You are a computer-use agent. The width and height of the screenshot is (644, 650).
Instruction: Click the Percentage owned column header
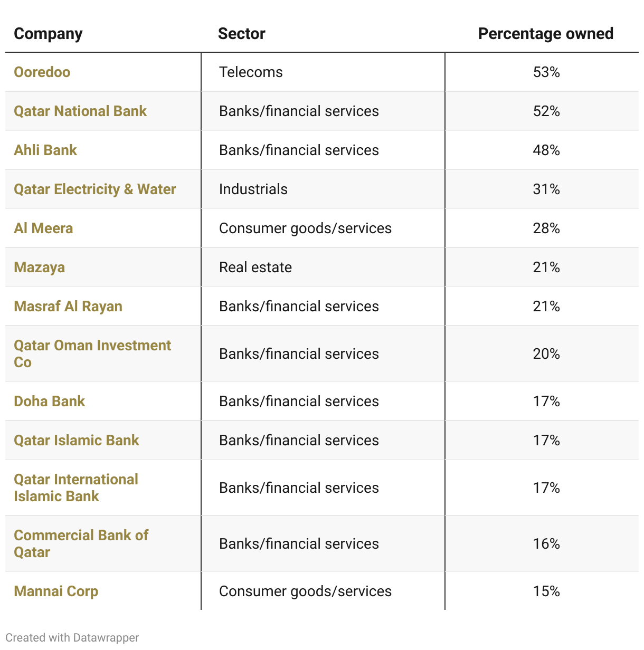[x=545, y=34]
